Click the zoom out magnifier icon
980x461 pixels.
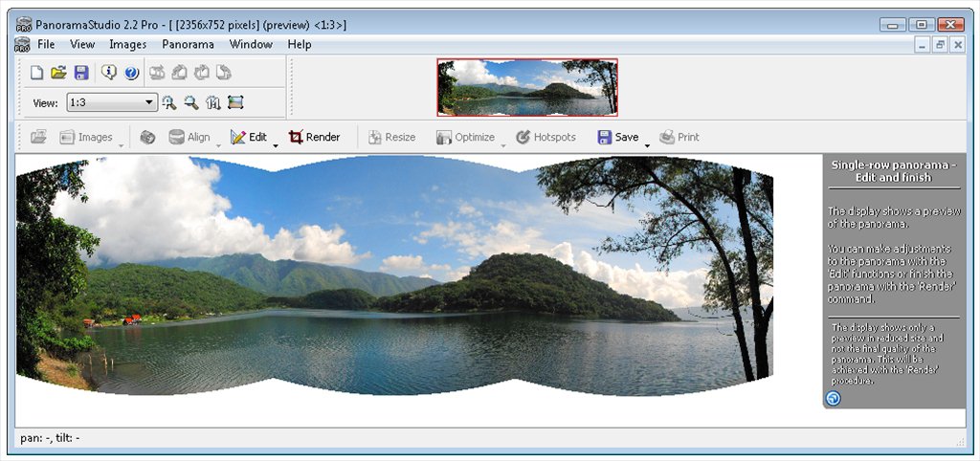(191, 102)
